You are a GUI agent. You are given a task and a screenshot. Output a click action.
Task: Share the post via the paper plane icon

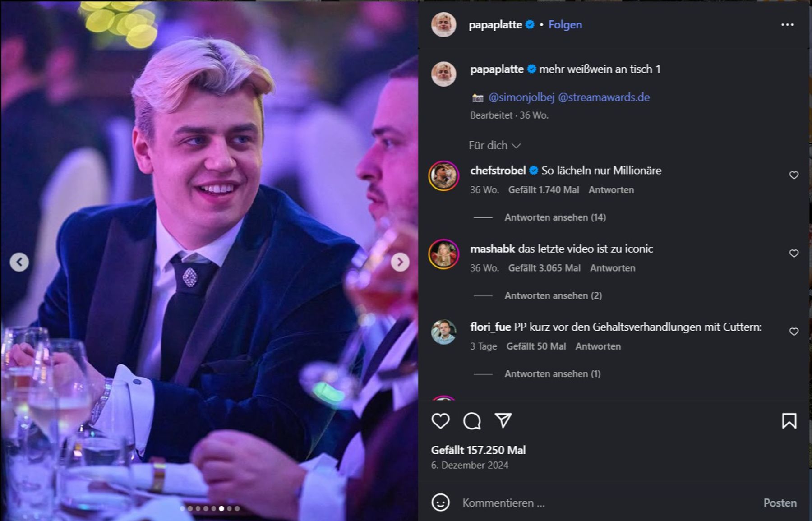504,421
